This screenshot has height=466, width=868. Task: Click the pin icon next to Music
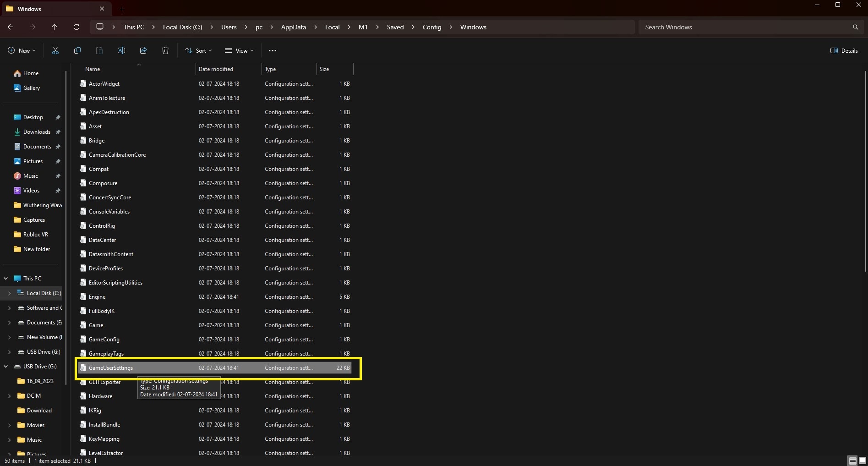click(58, 176)
